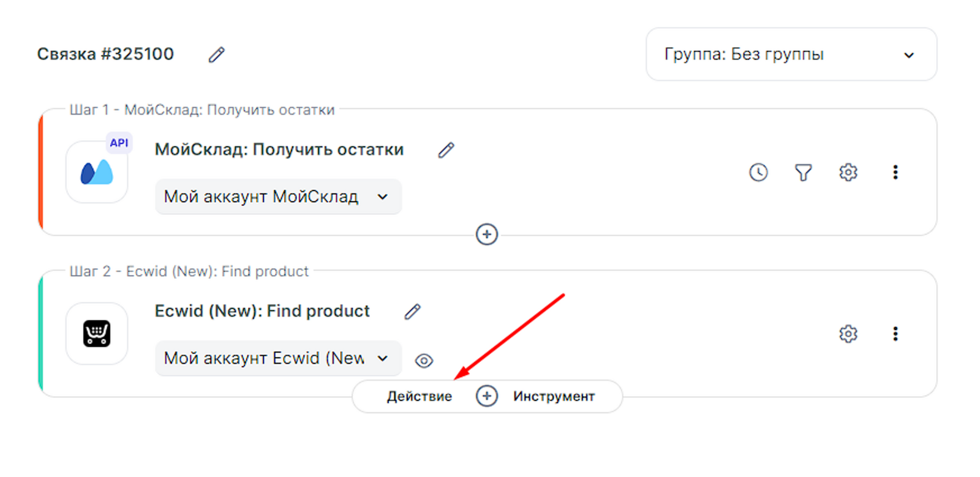Click the Действие button

(x=420, y=397)
